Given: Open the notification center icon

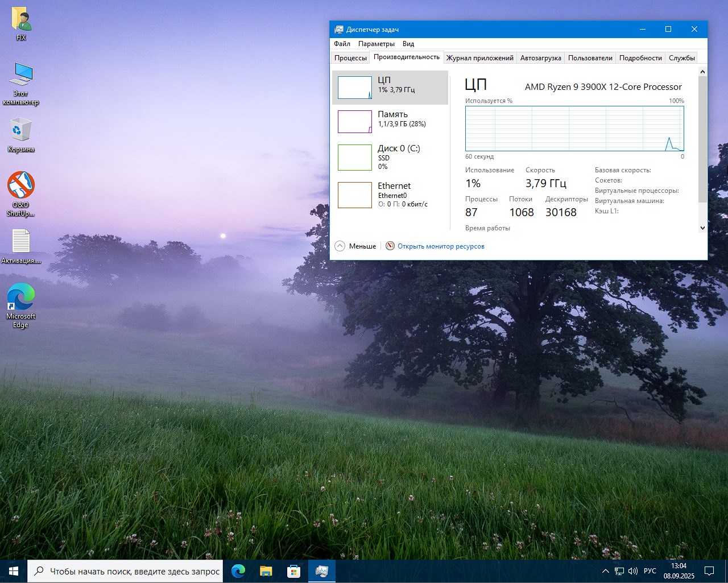Looking at the screenshot, I should (709, 571).
